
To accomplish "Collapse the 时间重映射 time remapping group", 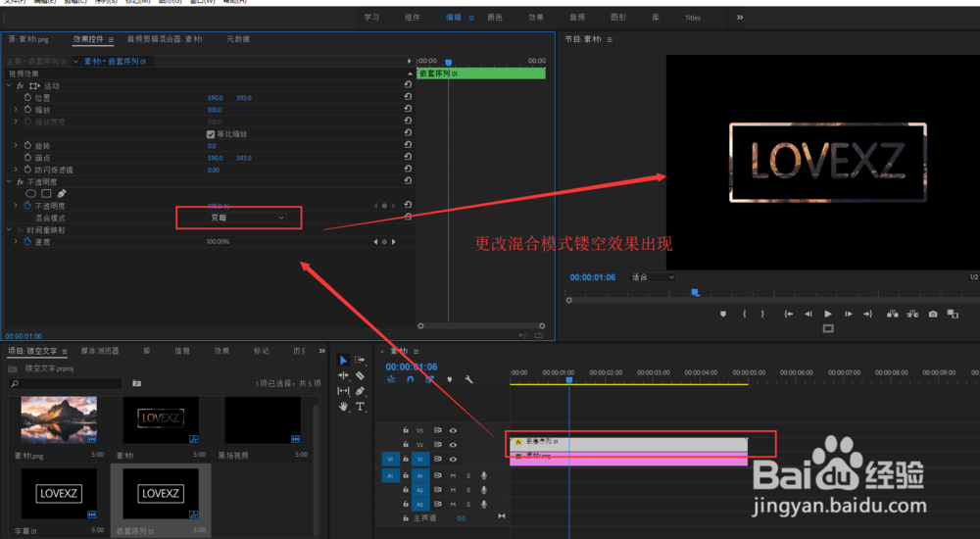I will coord(9,229).
